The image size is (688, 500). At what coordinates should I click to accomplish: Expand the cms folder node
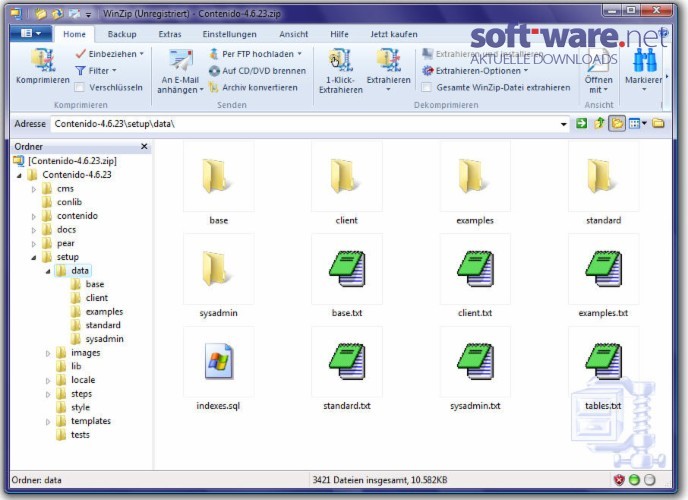[34, 189]
